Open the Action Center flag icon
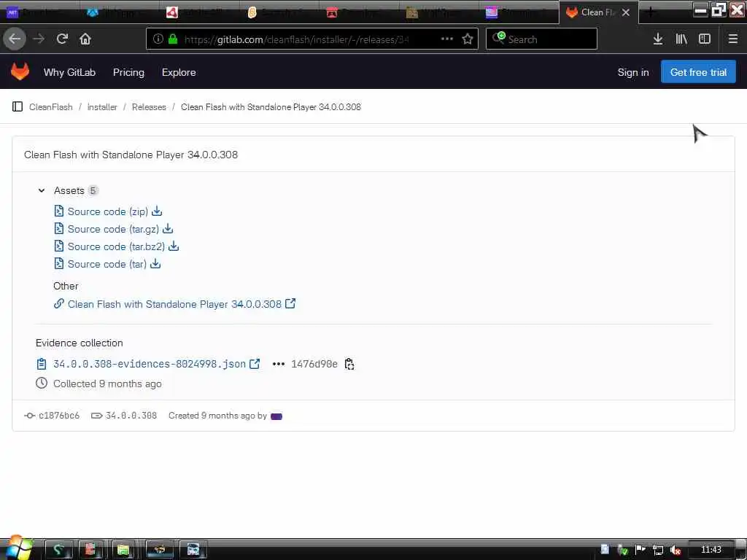The width and height of the screenshot is (747, 560). 640,550
